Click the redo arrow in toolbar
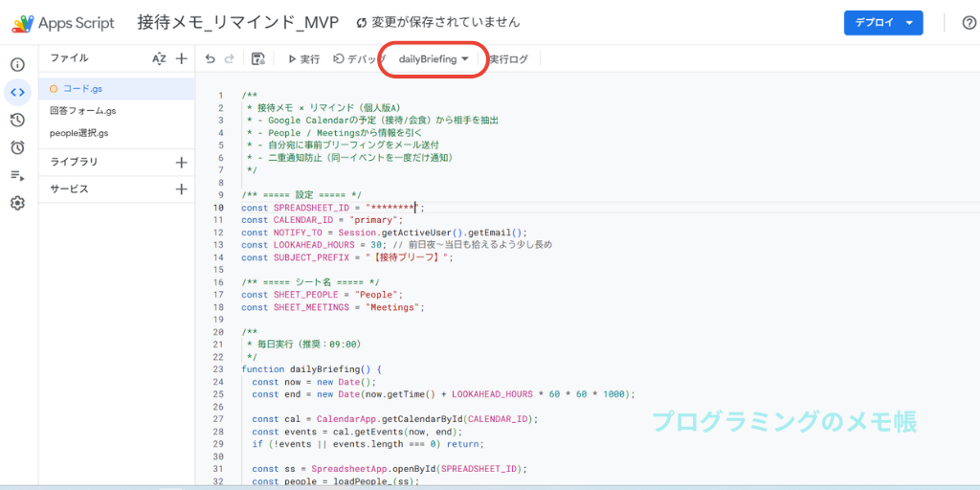The height and width of the screenshot is (490, 980). coord(229,59)
